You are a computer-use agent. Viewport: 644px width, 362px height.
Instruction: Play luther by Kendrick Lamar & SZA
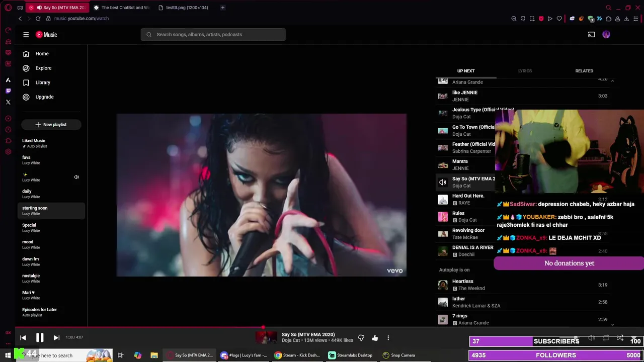(523, 302)
